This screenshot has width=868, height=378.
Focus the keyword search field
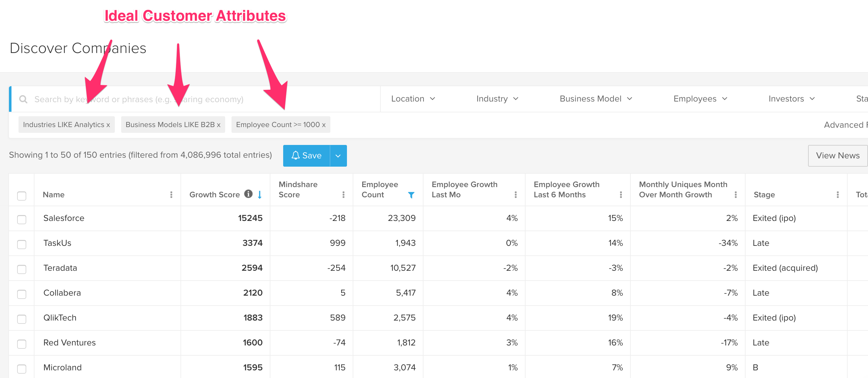tap(195, 99)
